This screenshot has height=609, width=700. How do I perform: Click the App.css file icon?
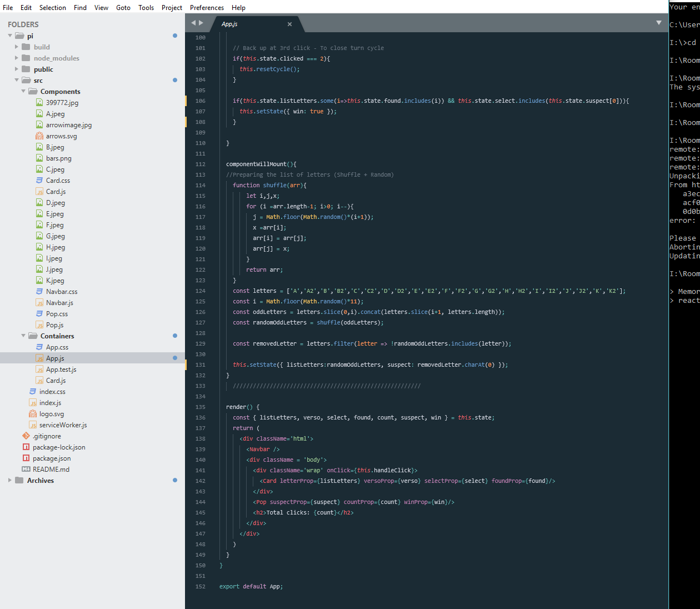[39, 347]
